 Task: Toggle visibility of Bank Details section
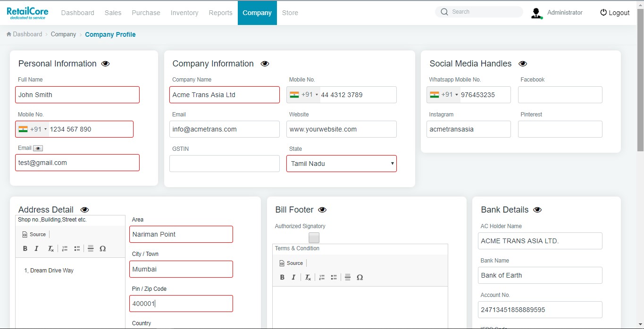tap(537, 210)
